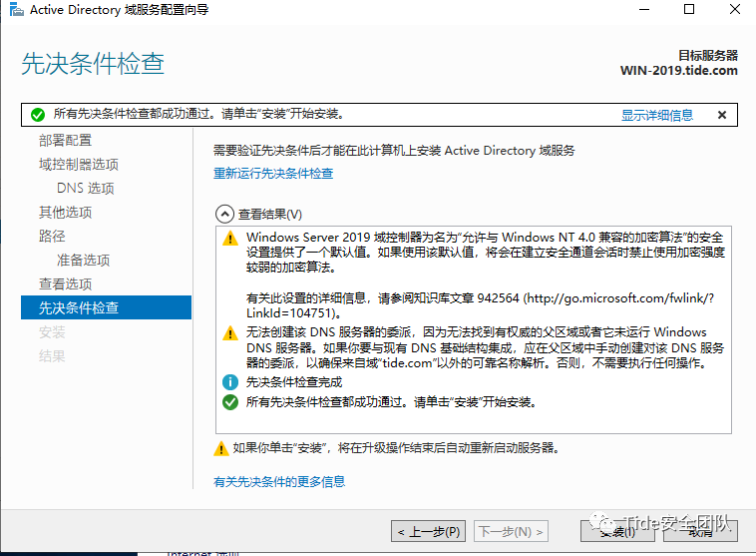Maximize the configuration wizard window
756x556 pixels.
pyautogui.click(x=689, y=10)
